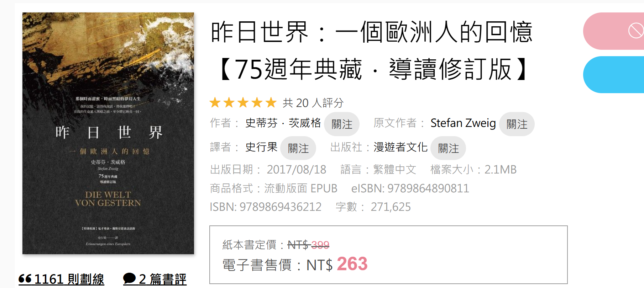This screenshot has width=644, height=288.
Task: Click the prohibited circle icon on pink button
Action: click(636, 31)
